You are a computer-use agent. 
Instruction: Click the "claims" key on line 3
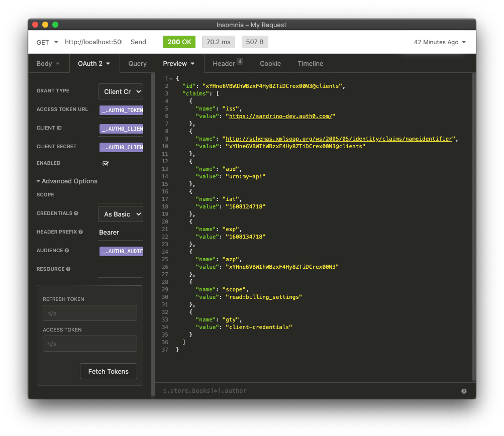pos(196,94)
